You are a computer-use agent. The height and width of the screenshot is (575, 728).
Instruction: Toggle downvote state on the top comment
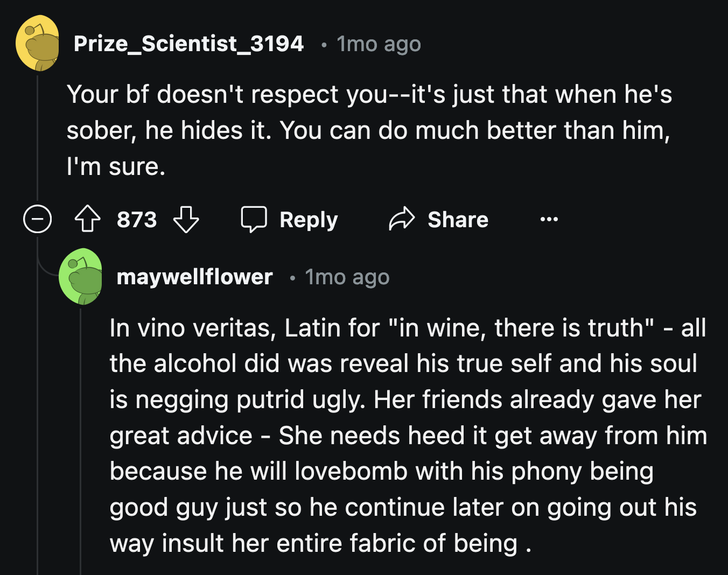185,219
